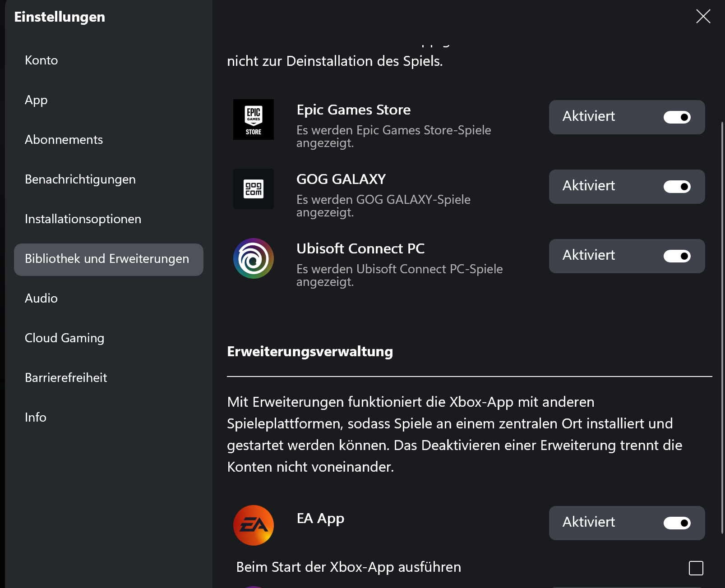Deactivate the EA App extension toggle
Viewport: 725px width, 588px height.
677,523
